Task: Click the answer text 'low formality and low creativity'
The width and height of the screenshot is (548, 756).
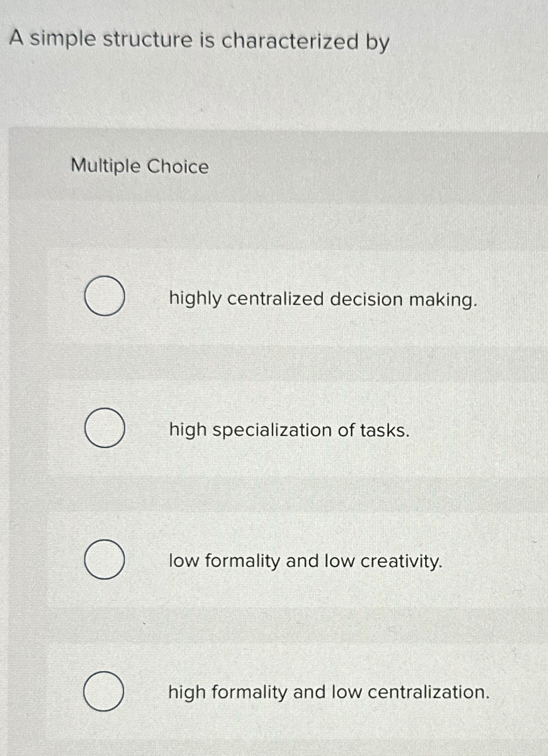Action: click(306, 562)
